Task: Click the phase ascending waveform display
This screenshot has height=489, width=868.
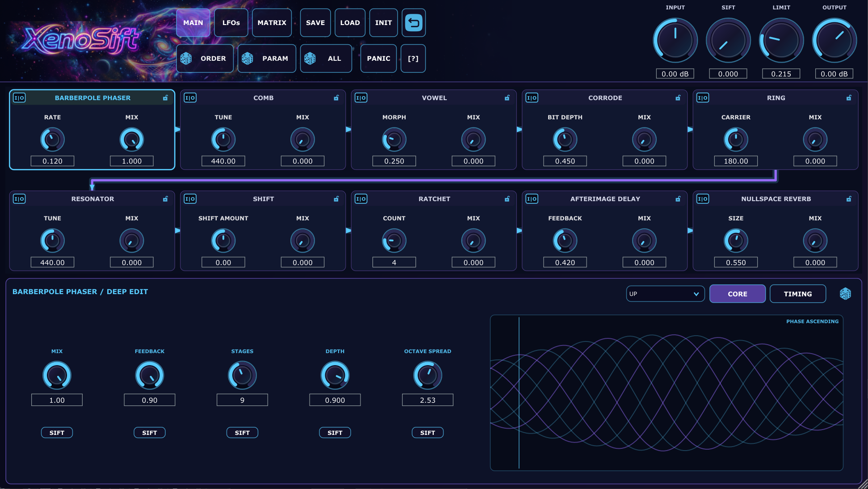Action: [x=667, y=393]
